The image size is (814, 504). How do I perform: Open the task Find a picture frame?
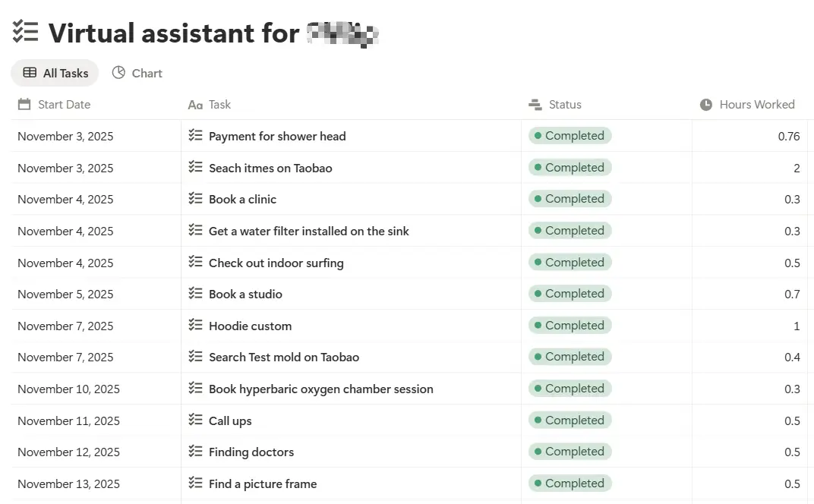pos(263,484)
